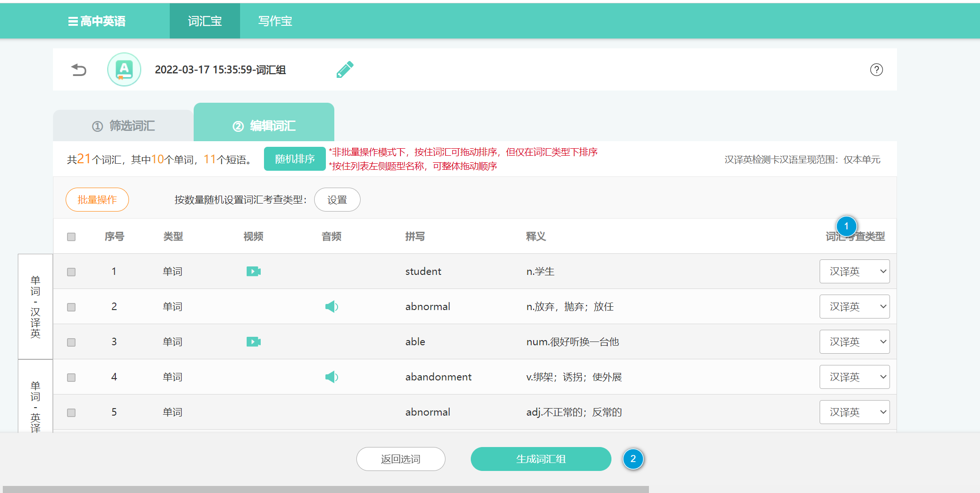The height and width of the screenshot is (493, 980).
Task: Click the definition n.放弃，抛弃；放任
Action: tap(570, 307)
